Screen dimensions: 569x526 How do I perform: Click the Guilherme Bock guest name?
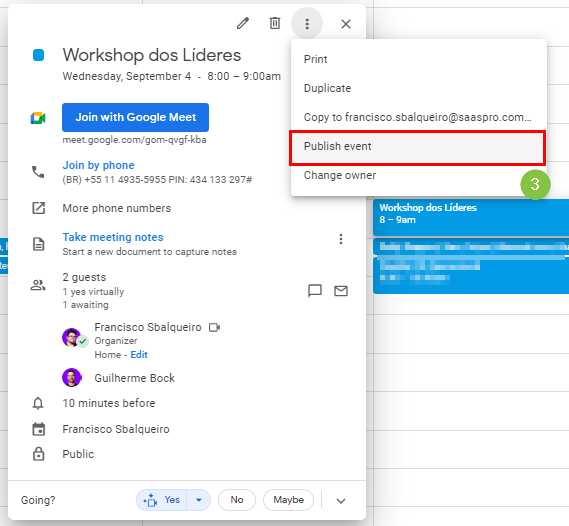pos(135,378)
